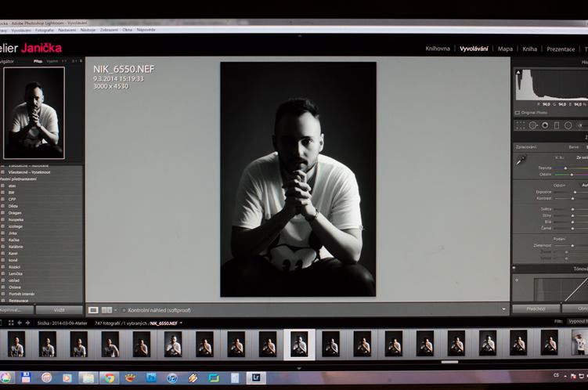Pick the White Balance eyedropper tool
This screenshot has width=588, height=390.
click(521, 161)
